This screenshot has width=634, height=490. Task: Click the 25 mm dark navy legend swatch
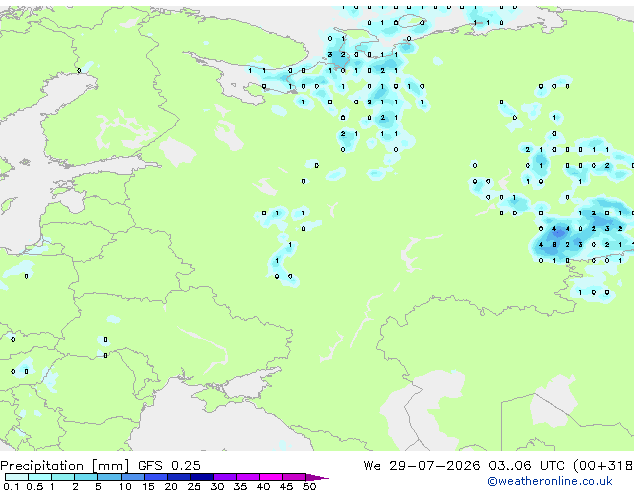tap(202, 477)
